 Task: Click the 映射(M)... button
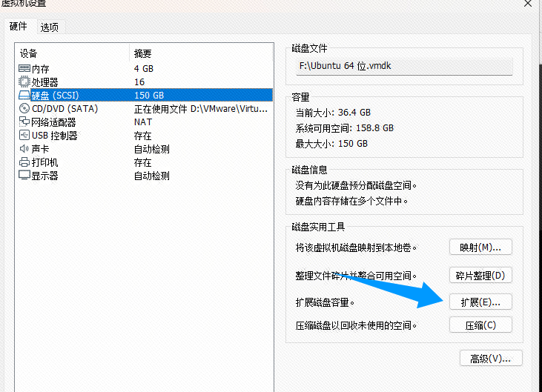point(480,248)
